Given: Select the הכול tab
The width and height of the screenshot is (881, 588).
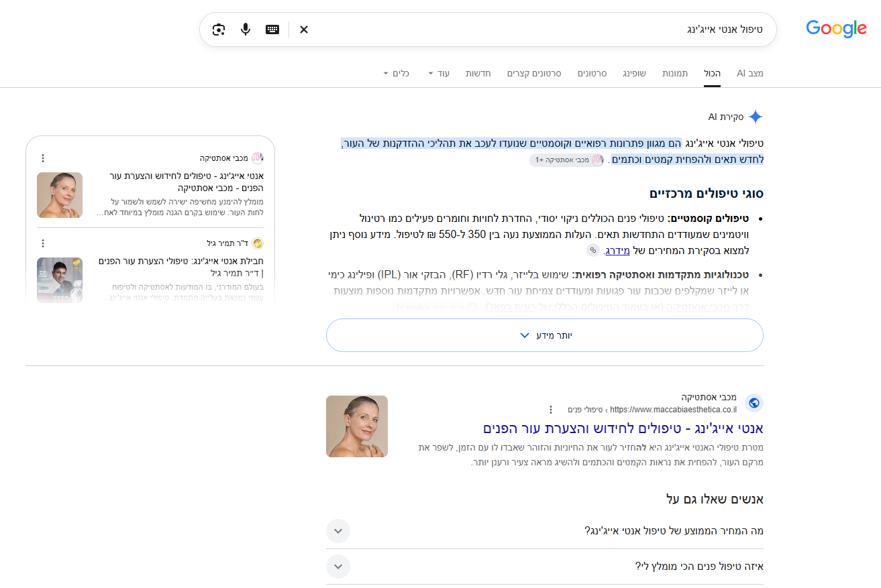Looking at the screenshot, I should point(712,73).
